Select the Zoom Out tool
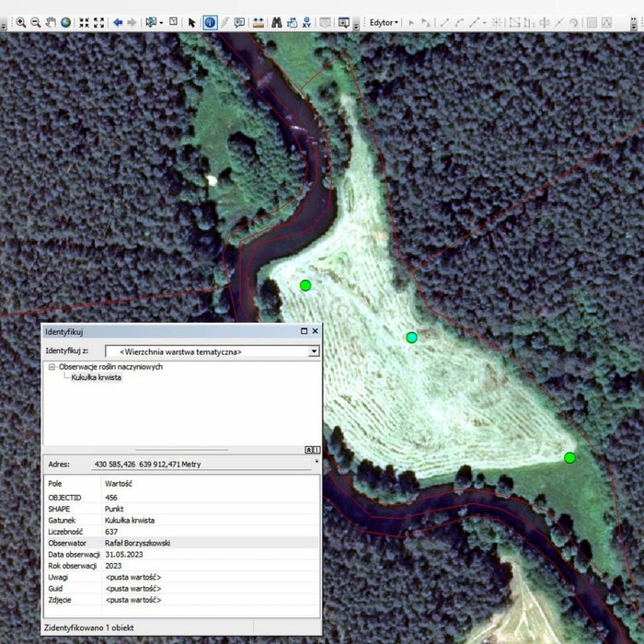644x644 pixels. click(x=35, y=22)
